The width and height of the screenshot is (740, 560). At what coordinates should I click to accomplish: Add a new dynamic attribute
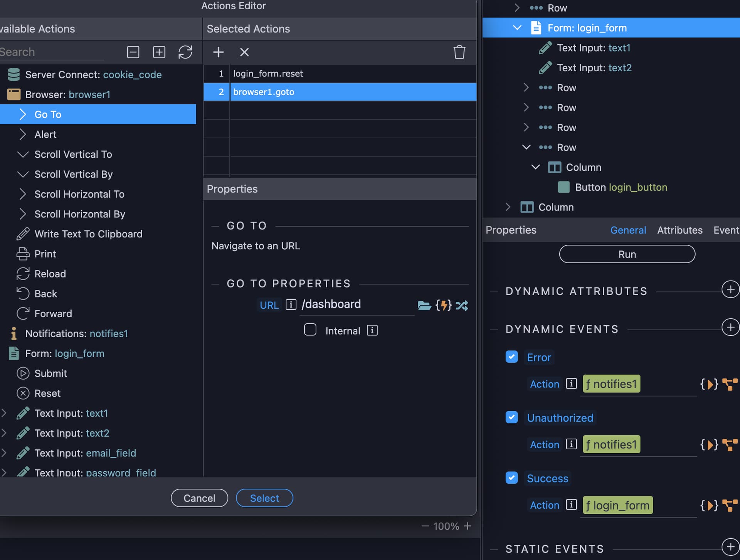pos(730,290)
